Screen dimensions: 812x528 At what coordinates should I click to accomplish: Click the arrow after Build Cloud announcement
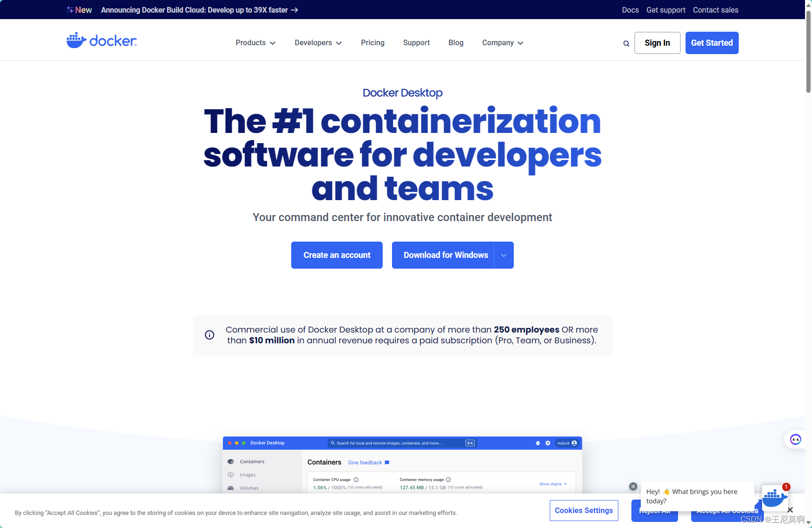pos(294,10)
